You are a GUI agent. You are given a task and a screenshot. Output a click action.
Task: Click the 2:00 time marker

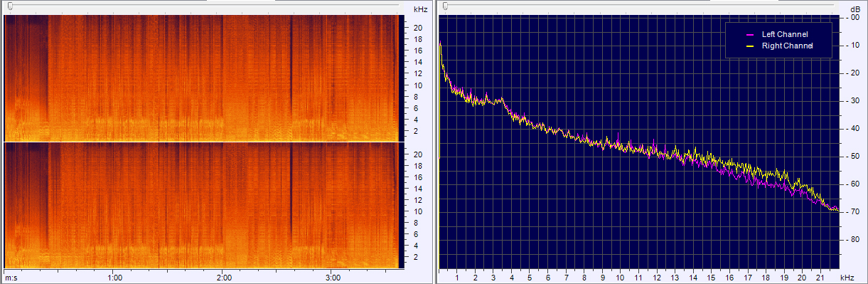[224, 278]
